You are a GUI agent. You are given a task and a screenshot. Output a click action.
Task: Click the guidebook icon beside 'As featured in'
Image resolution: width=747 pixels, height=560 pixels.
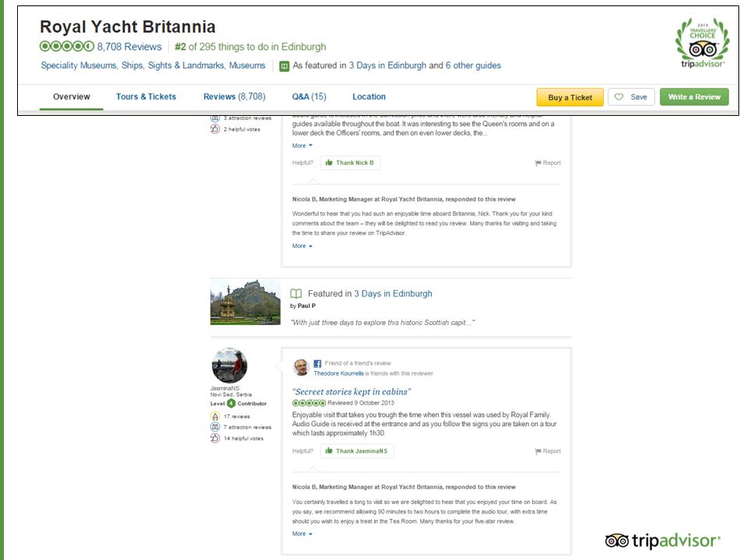tap(284, 66)
